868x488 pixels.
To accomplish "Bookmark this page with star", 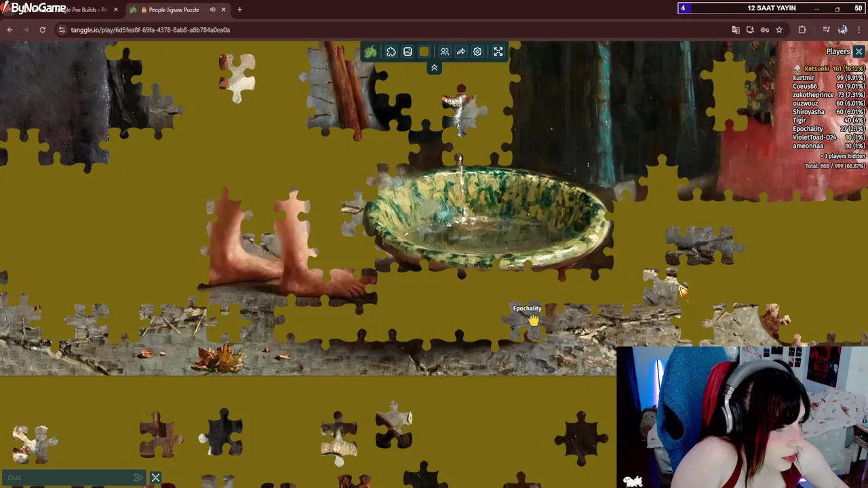I will [779, 30].
